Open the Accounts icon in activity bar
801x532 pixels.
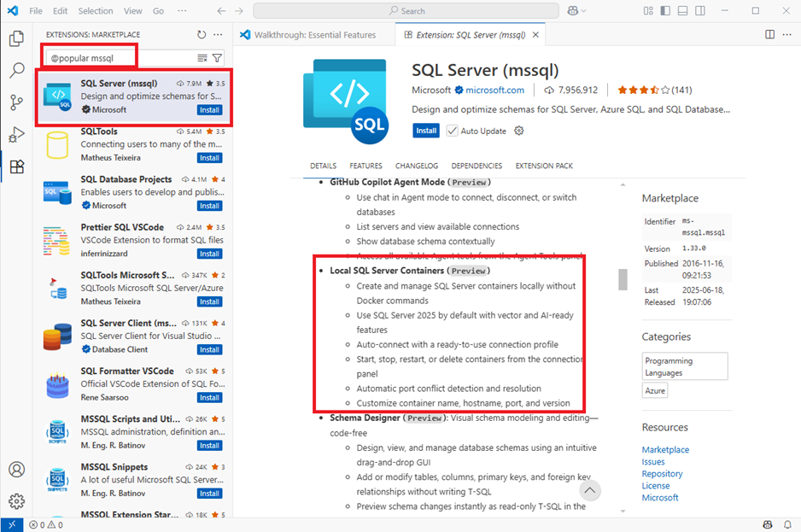click(16, 470)
